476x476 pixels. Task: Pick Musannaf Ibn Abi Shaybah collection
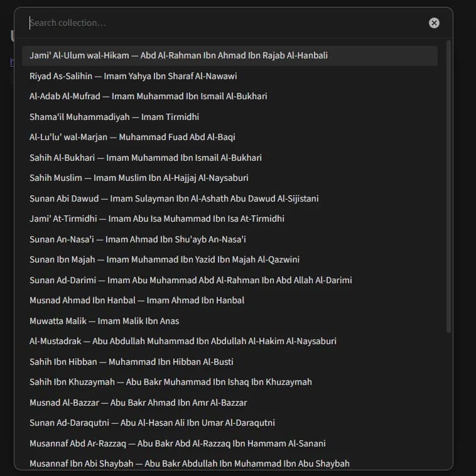[x=230, y=464]
